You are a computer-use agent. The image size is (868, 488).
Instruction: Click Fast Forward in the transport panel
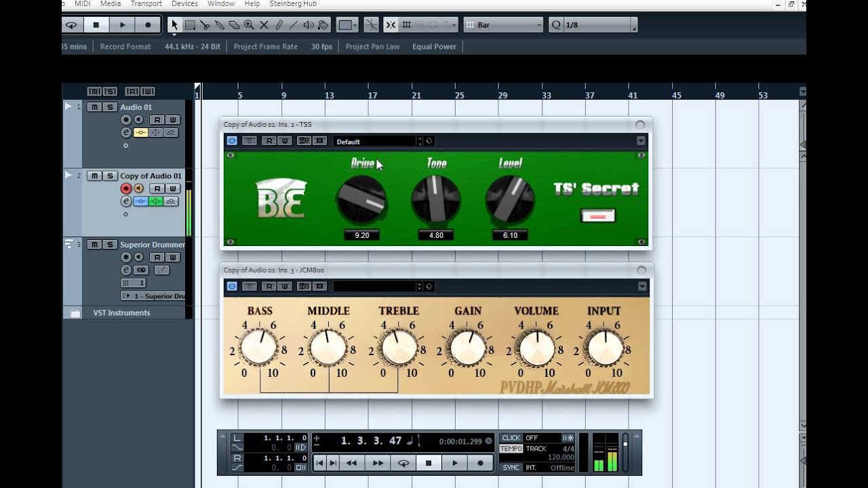(x=378, y=463)
